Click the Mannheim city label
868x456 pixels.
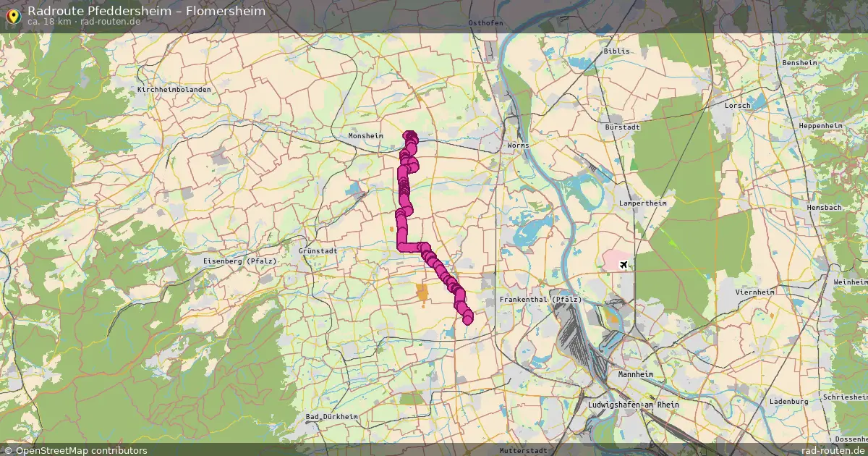635,374
